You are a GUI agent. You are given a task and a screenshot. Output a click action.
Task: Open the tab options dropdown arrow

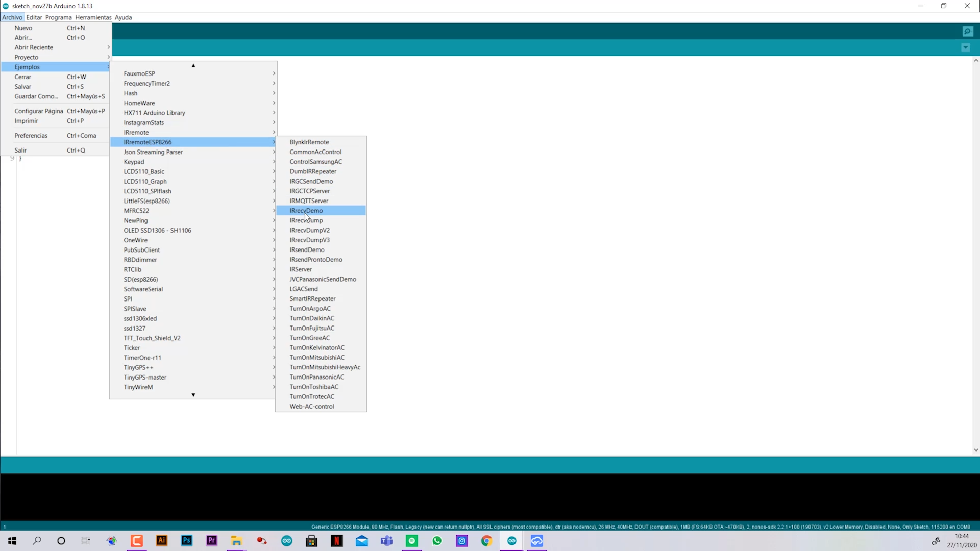point(965,47)
